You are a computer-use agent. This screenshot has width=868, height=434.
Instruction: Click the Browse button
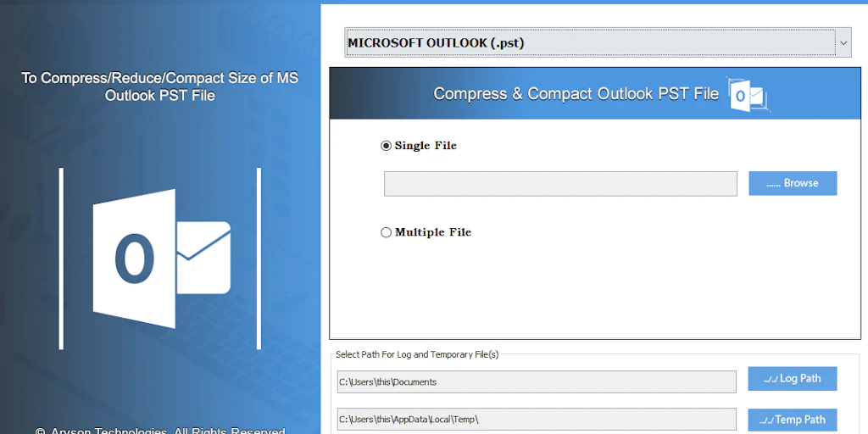pyautogui.click(x=793, y=183)
